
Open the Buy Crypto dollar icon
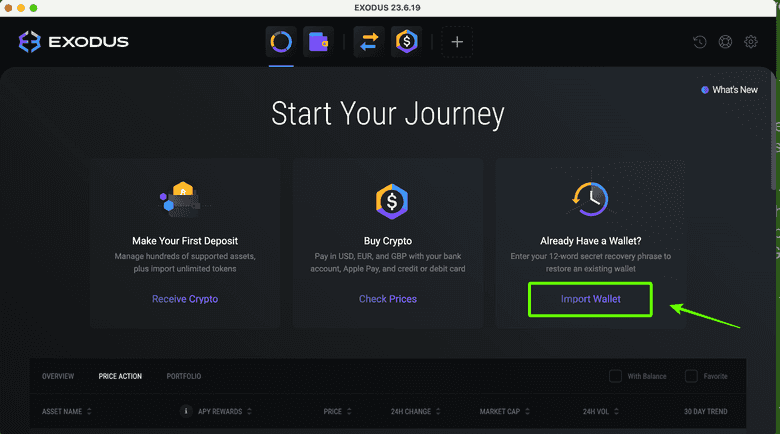pyautogui.click(x=406, y=42)
